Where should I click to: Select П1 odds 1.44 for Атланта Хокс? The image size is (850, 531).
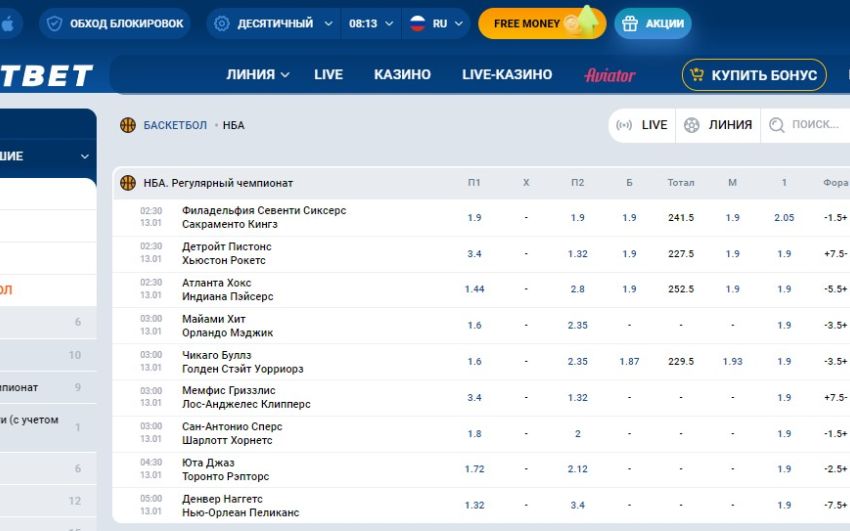(474, 289)
